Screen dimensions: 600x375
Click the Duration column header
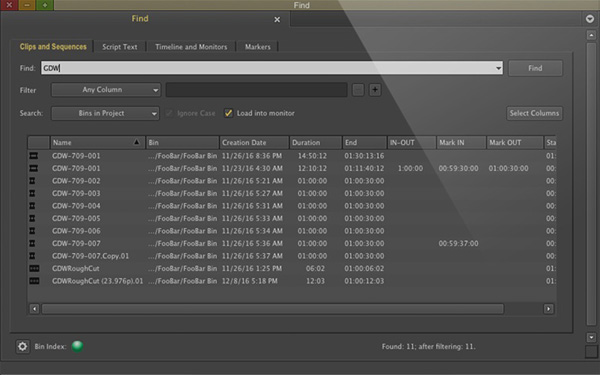point(316,142)
